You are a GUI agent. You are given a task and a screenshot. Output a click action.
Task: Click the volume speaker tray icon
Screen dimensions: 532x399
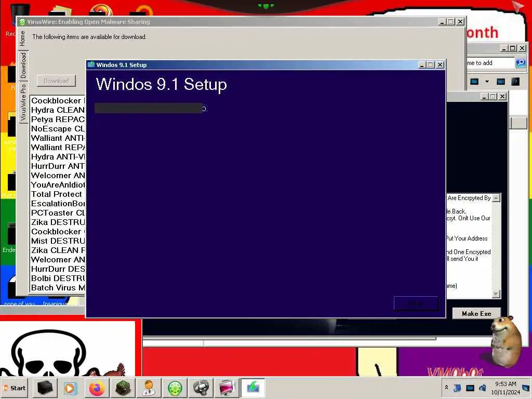(x=482, y=388)
